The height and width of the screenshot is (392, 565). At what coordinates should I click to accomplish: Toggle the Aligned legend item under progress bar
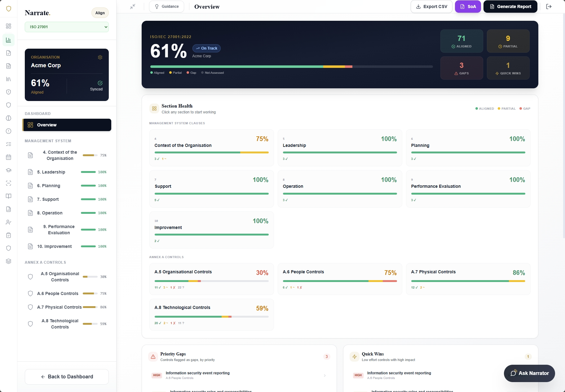pos(158,73)
